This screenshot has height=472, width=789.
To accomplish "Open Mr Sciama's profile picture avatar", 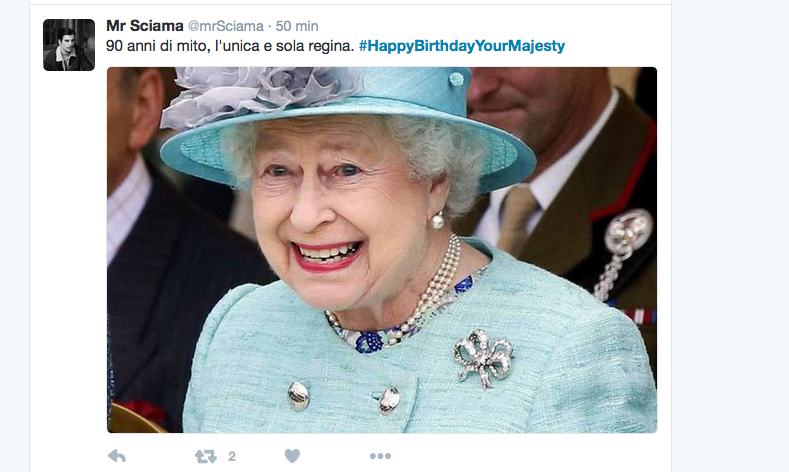I will coord(69,45).
